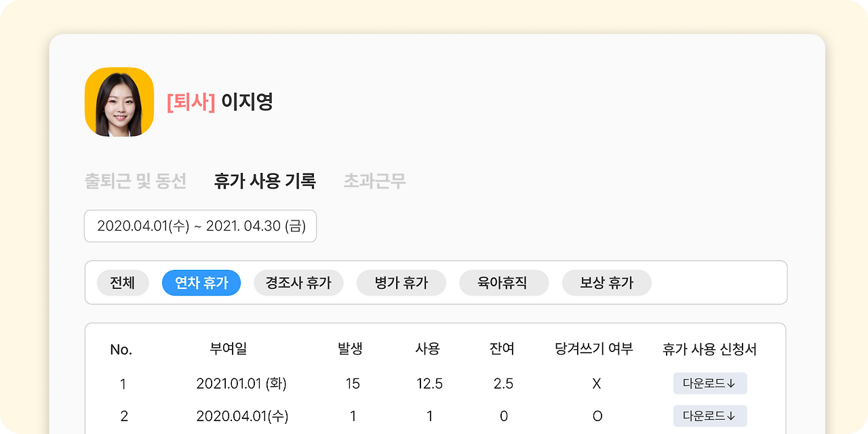The width and height of the screenshot is (868, 434).
Task: Enable the 병가 휴가 filter
Action: (x=401, y=283)
